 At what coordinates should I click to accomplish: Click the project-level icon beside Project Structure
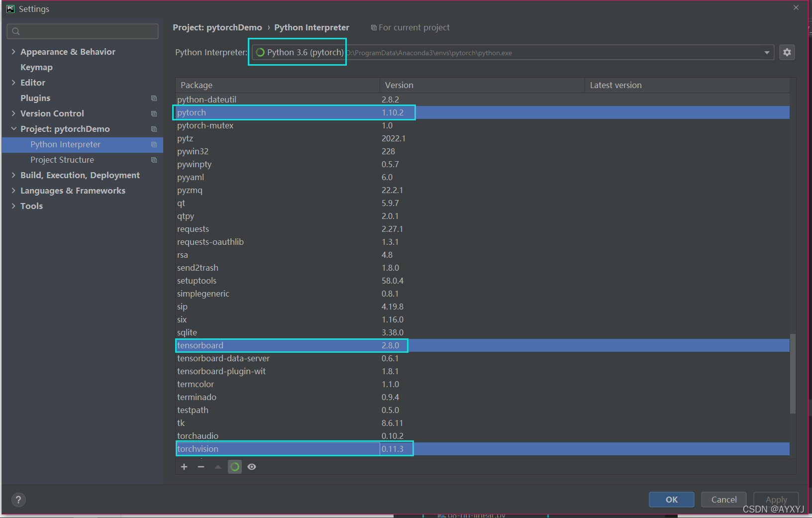(154, 160)
